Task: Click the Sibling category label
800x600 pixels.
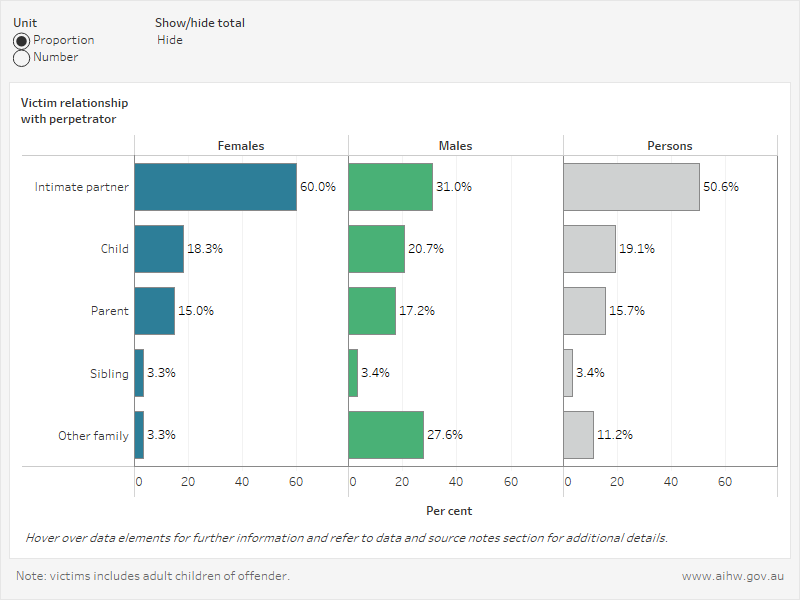Action: [x=110, y=372]
